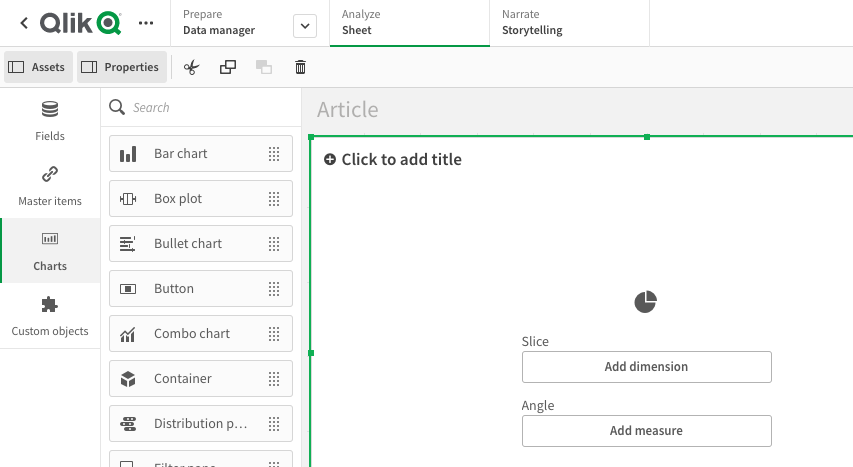Open the Fields panel
The height and width of the screenshot is (467, 853).
(50, 121)
